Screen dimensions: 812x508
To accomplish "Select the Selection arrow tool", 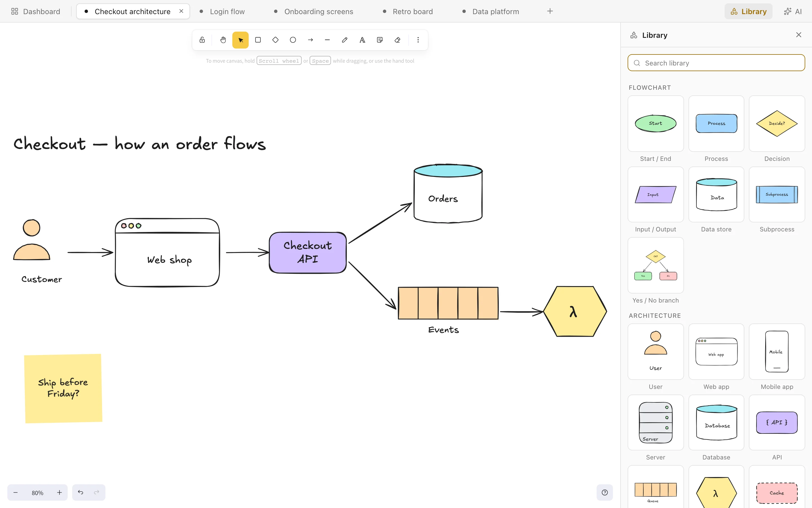I will click(x=240, y=40).
